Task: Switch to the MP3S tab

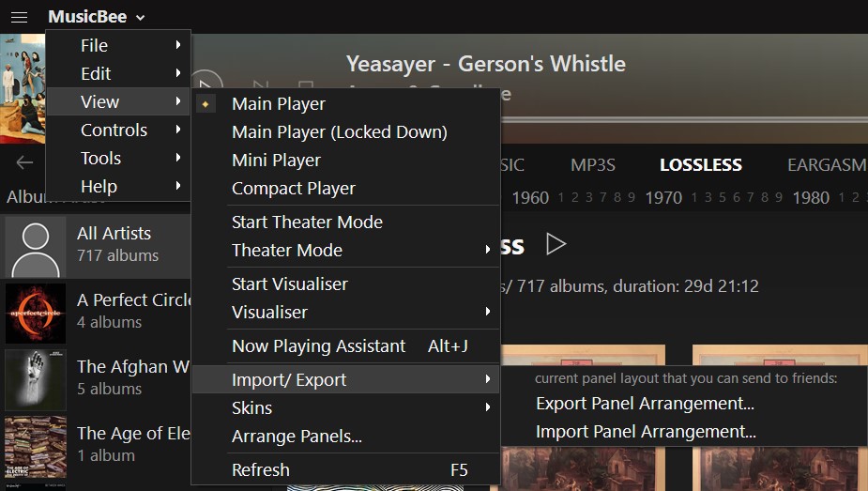Action: [x=593, y=165]
